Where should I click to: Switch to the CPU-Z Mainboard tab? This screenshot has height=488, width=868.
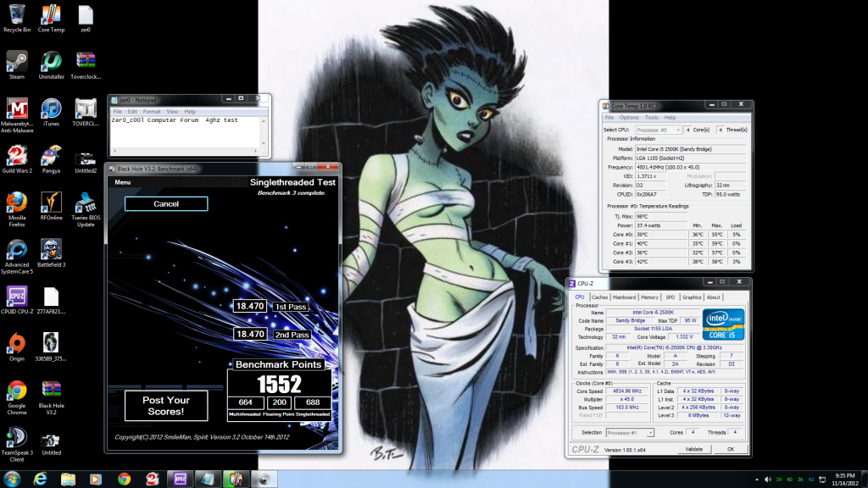pos(625,297)
